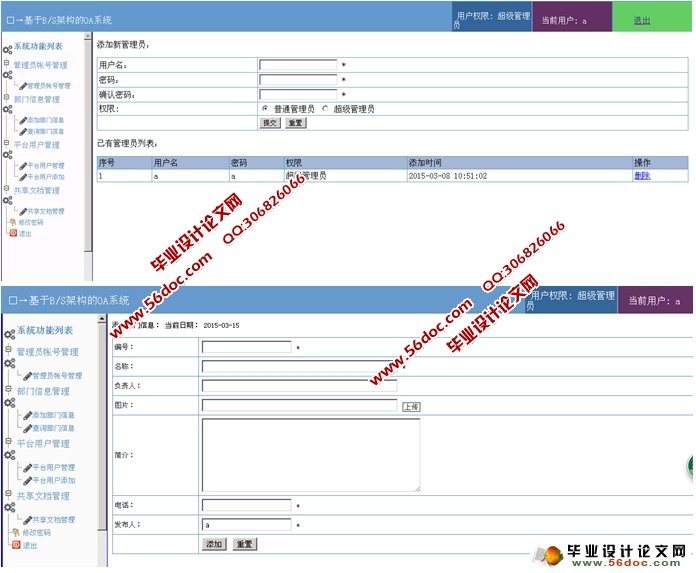Click 退出 icon in add-department page sidebar
The image size is (696, 573).
[x=16, y=545]
